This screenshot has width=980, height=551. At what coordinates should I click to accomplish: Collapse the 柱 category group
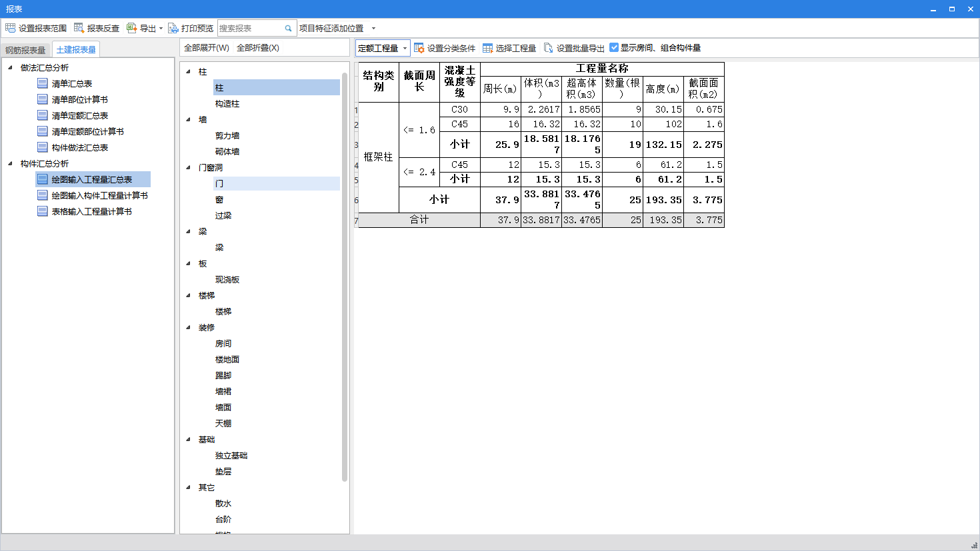[x=188, y=71]
